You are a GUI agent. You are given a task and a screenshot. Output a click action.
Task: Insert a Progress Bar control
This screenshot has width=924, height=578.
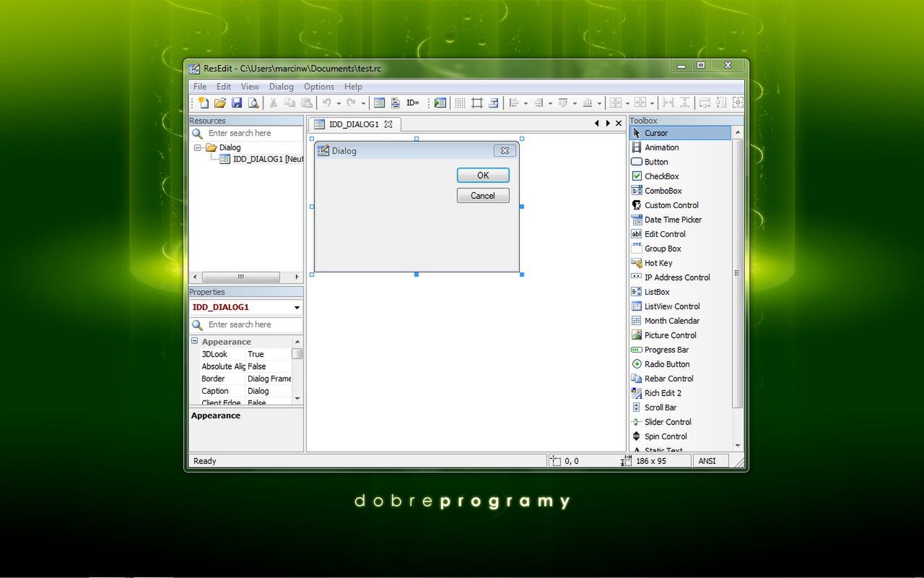pos(665,350)
